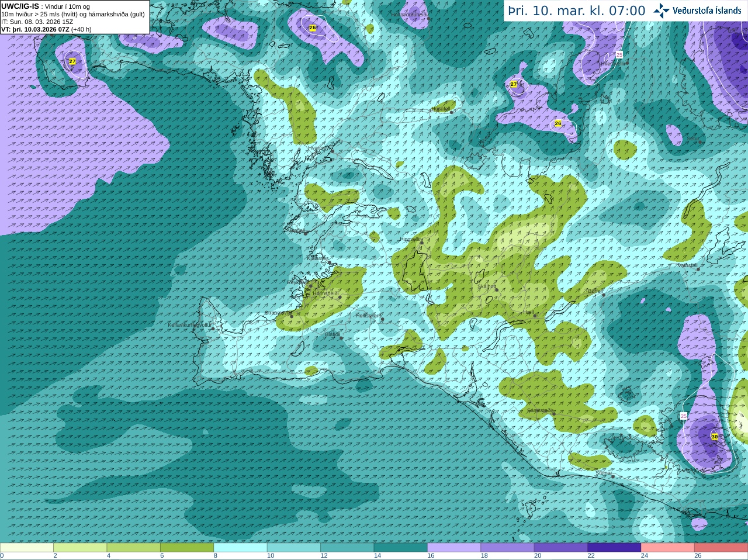Click the Vatnsfell station label
The height and width of the screenshot is (560, 748).
click(x=687, y=265)
